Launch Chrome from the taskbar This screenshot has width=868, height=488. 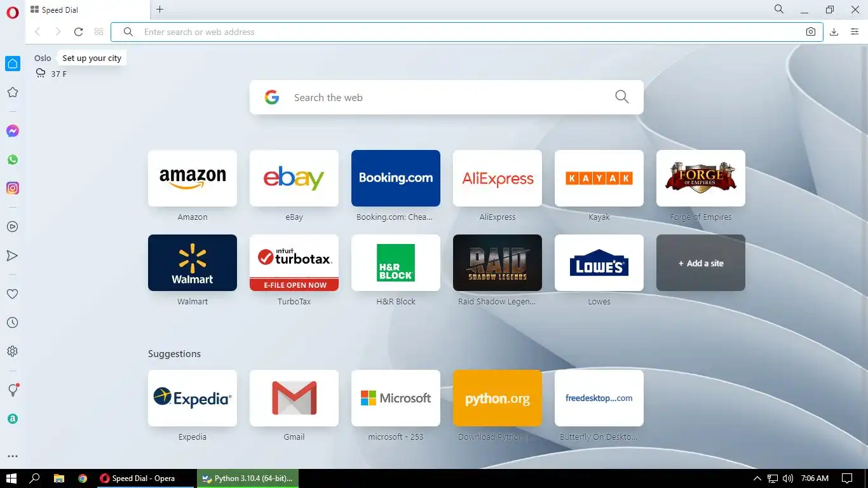click(83, 478)
